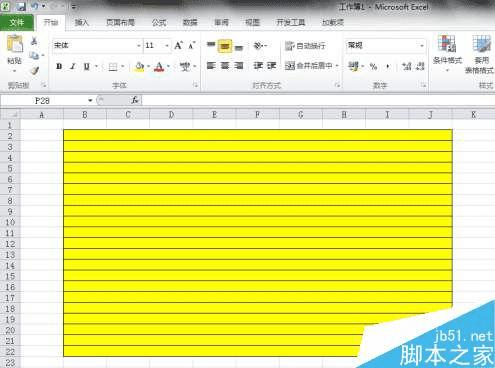This screenshot has height=368, width=495.
Task: Toggle Wrap Text (自动换行)
Action: [x=305, y=46]
